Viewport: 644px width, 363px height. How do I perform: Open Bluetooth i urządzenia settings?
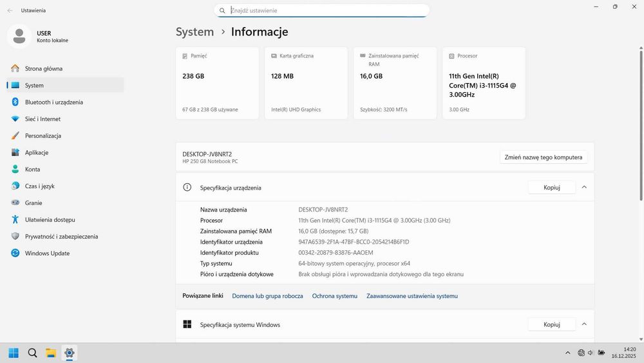(x=65, y=102)
